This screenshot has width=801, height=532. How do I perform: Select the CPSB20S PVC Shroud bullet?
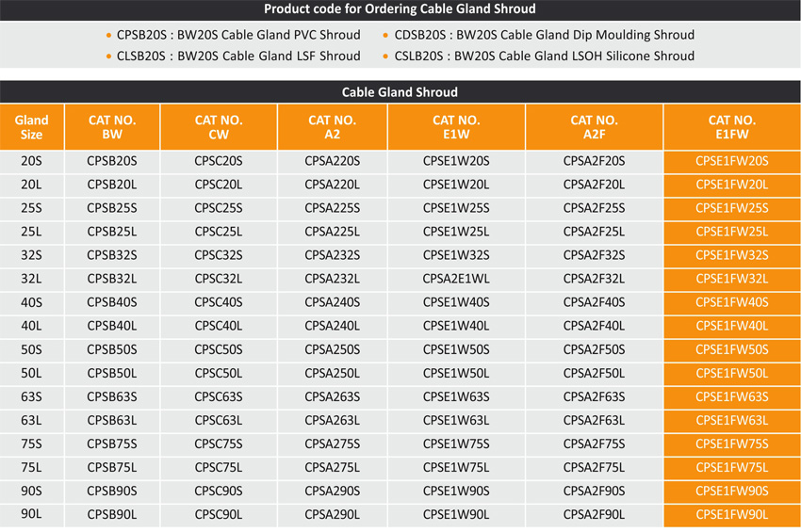click(x=233, y=35)
